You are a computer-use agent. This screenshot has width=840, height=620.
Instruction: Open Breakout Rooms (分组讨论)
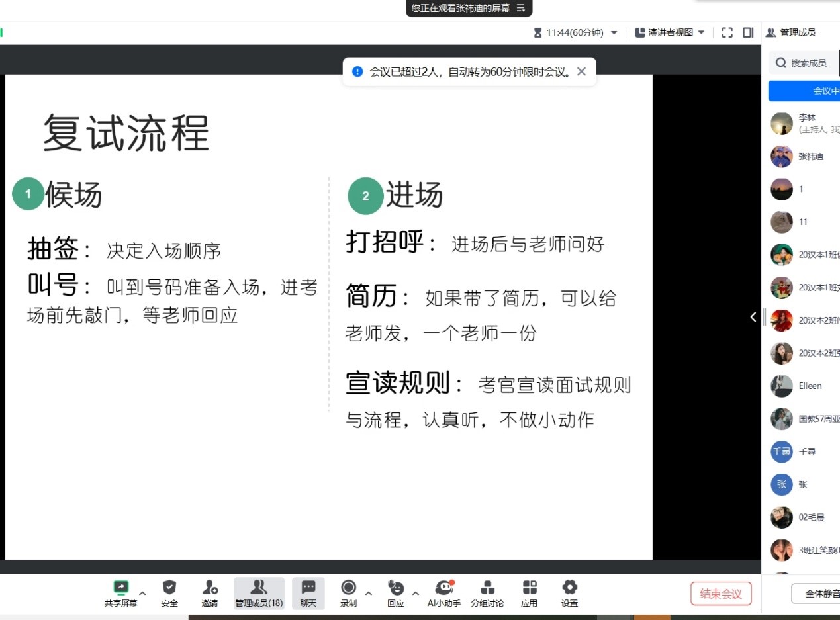[x=487, y=588]
